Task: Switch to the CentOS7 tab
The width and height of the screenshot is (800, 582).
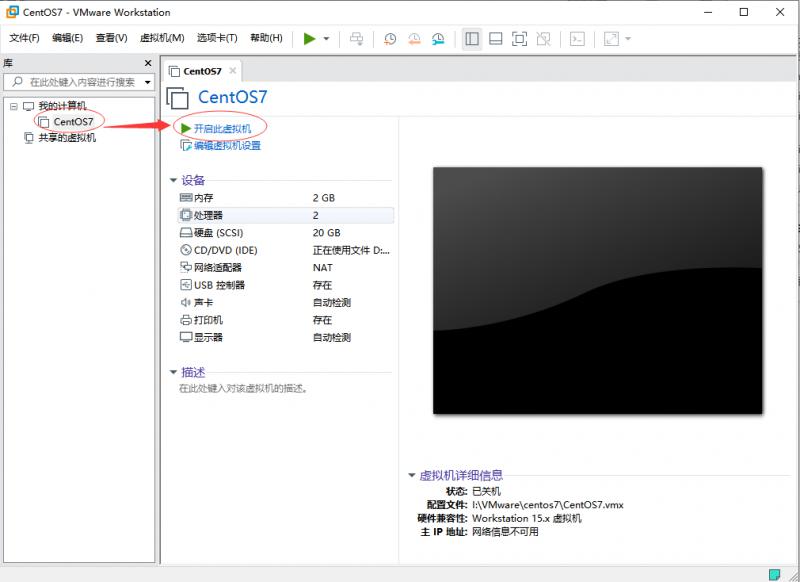Action: coord(202,71)
